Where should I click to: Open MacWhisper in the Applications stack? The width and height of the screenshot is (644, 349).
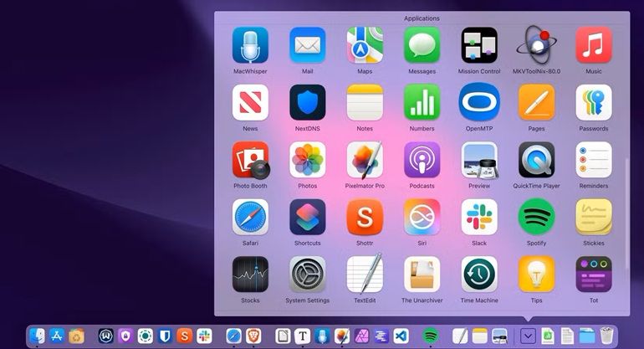[x=250, y=45]
